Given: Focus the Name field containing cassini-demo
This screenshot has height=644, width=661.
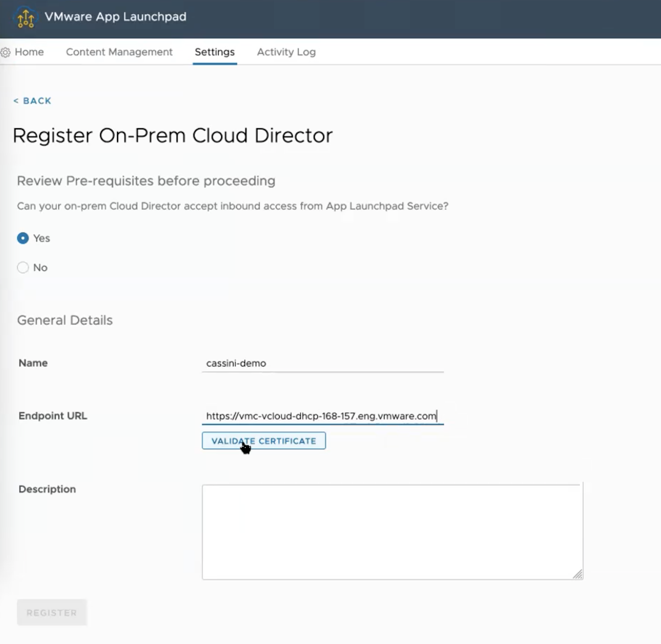Looking at the screenshot, I should [x=322, y=363].
